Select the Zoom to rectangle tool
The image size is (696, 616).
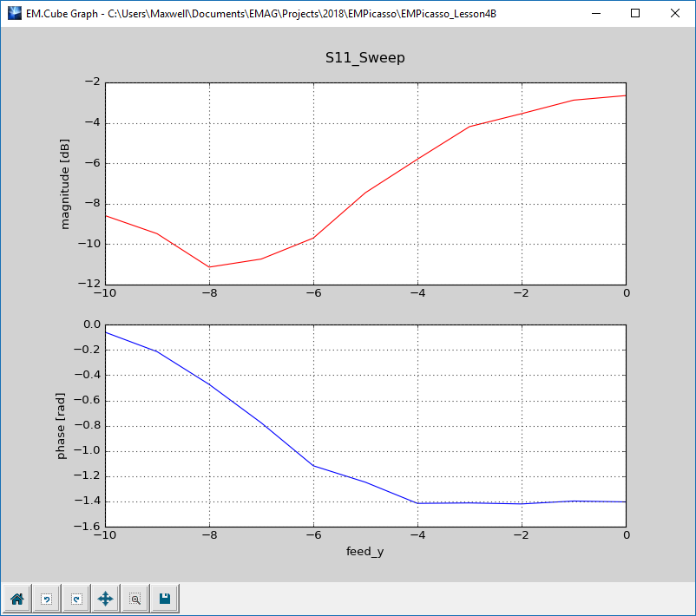(135, 599)
